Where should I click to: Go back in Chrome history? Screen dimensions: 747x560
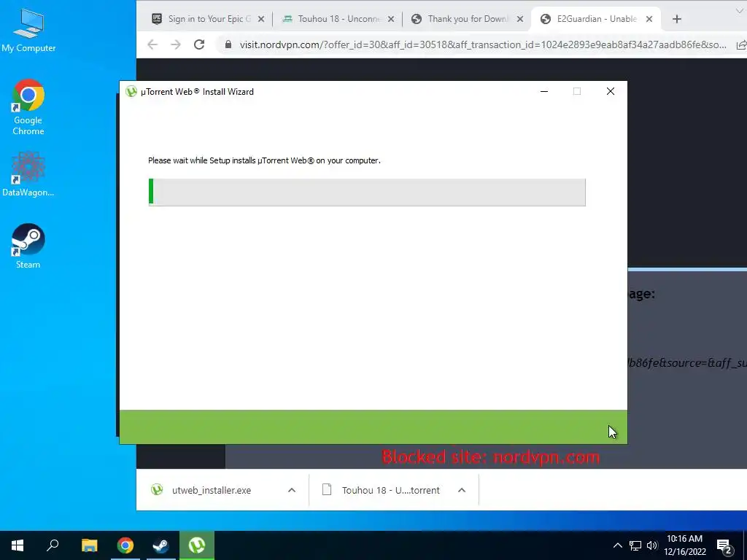[152, 44]
